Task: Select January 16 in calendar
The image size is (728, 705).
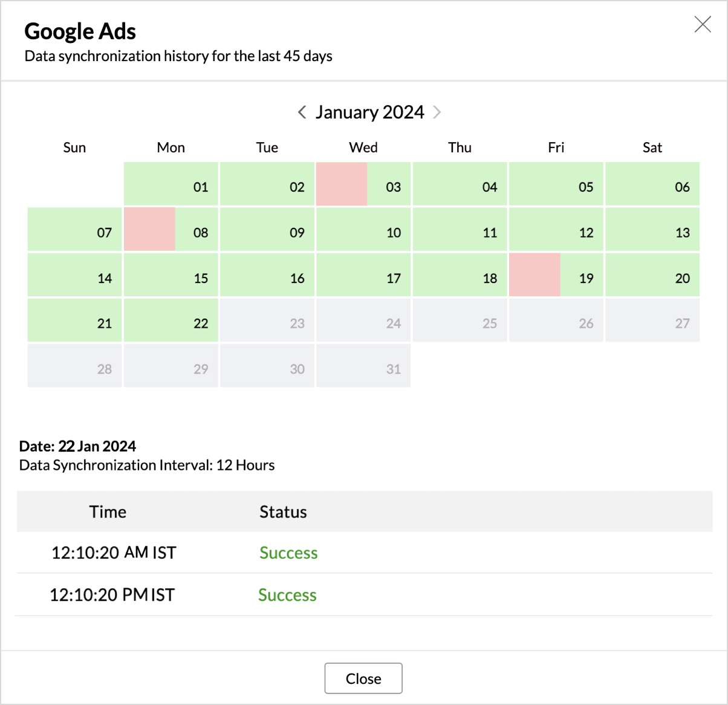Action: tap(267, 275)
